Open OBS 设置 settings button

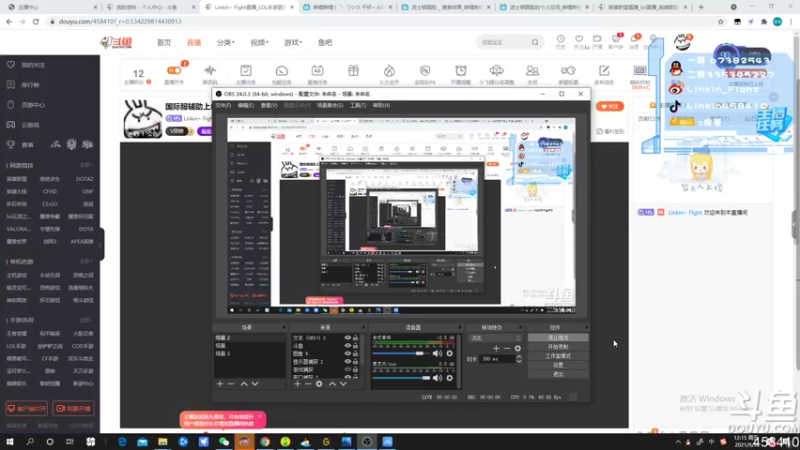[558, 365]
